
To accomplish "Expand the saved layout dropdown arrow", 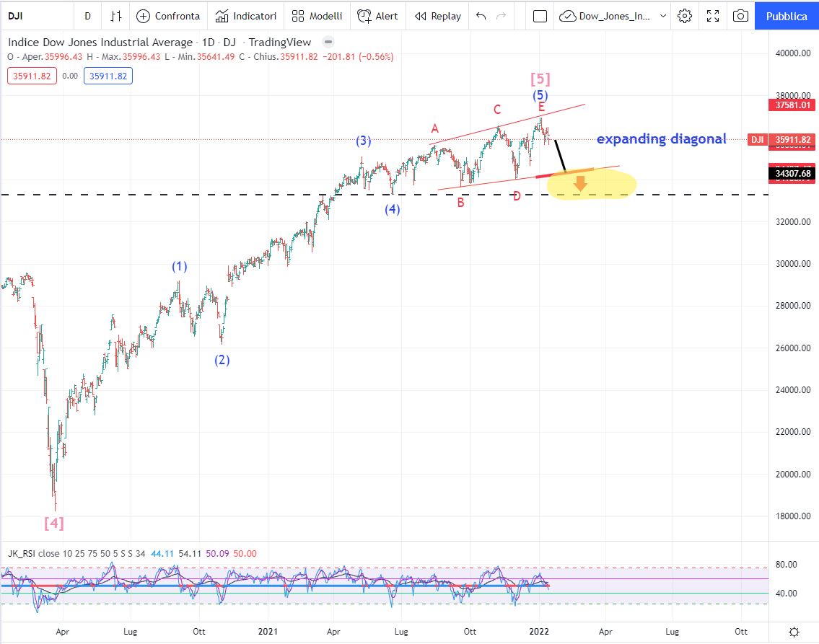I will (663, 16).
